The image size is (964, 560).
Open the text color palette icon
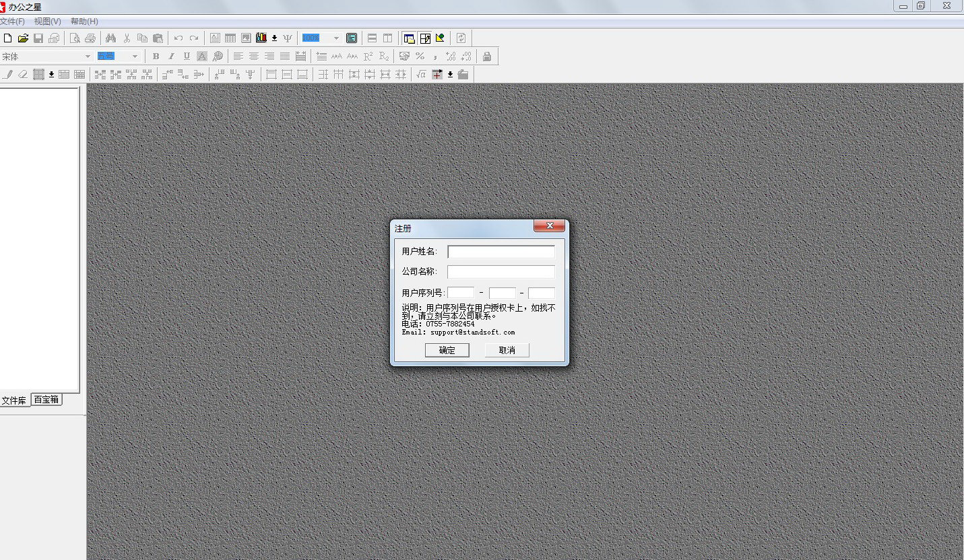(x=218, y=56)
